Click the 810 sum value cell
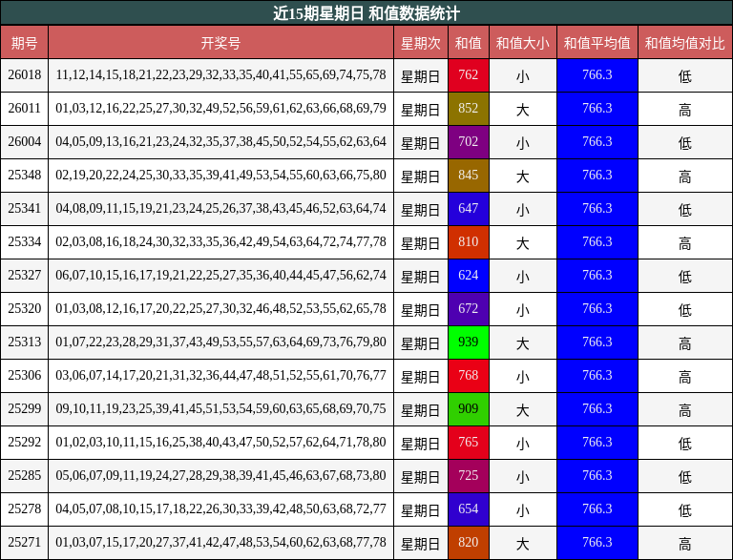Viewport: 733px width, 560px height. 469,242
